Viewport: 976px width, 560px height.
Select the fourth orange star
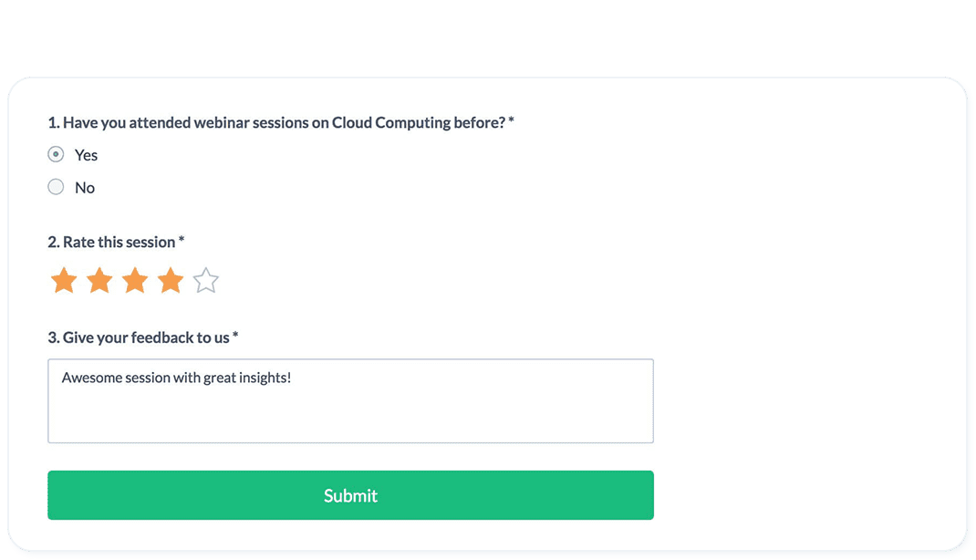170,281
